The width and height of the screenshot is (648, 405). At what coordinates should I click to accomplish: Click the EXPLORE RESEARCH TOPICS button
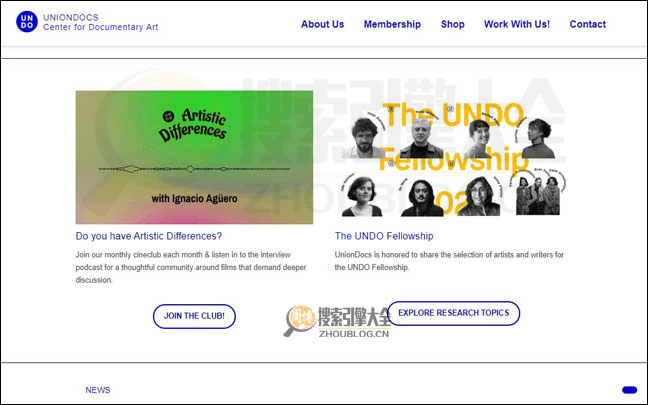pyautogui.click(x=453, y=313)
